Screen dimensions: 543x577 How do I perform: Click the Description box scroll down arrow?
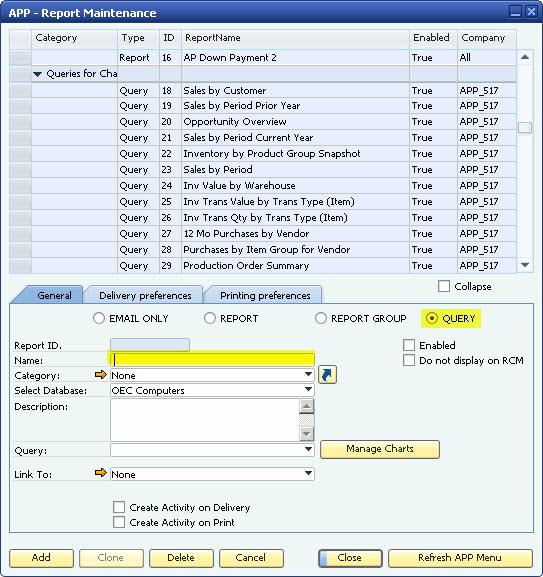(306, 434)
